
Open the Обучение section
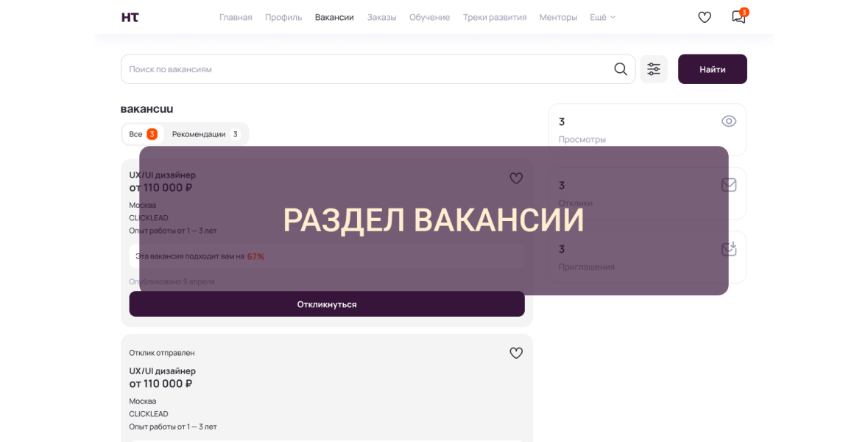pos(429,17)
